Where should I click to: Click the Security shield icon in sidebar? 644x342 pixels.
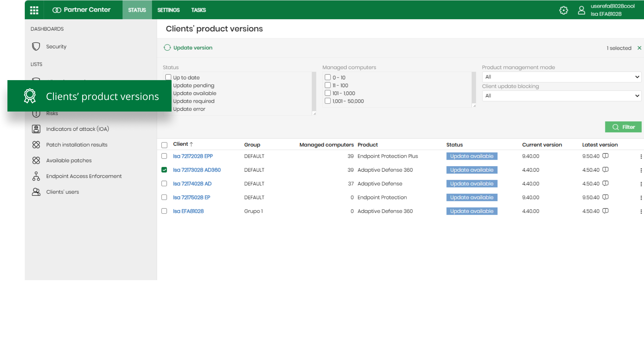pos(36,47)
